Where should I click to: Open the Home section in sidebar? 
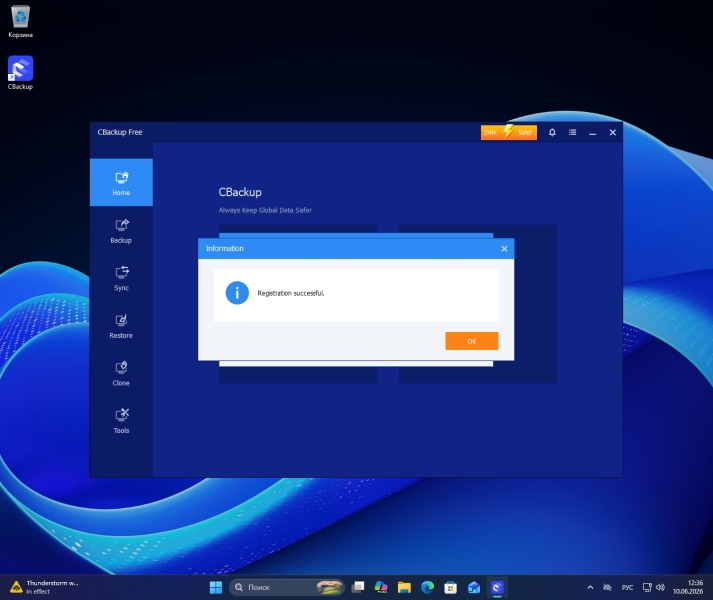pos(121,182)
